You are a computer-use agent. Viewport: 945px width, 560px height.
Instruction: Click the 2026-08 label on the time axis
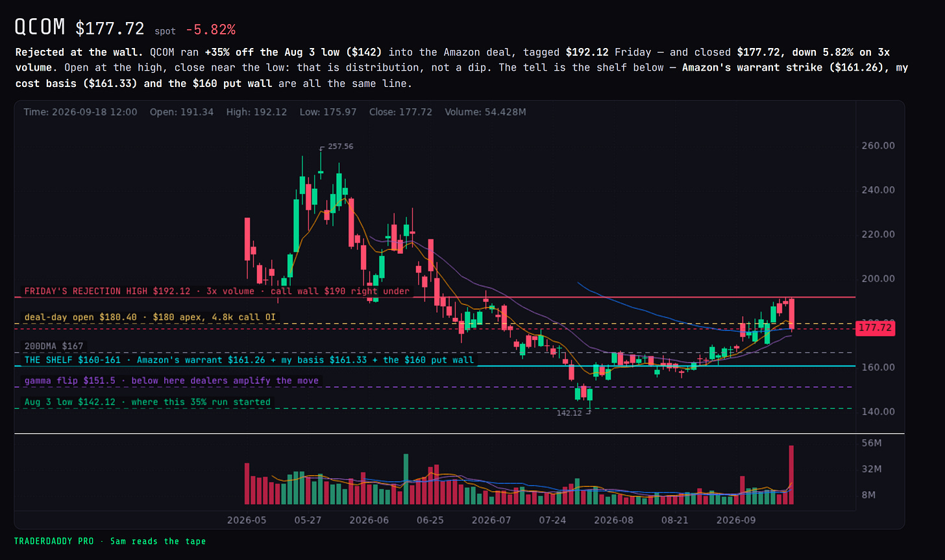614,520
